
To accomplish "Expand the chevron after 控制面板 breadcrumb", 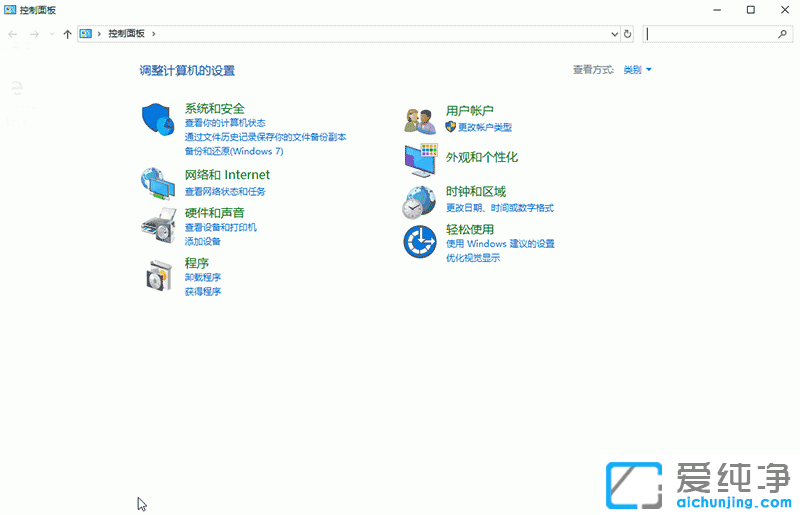I will (x=153, y=34).
